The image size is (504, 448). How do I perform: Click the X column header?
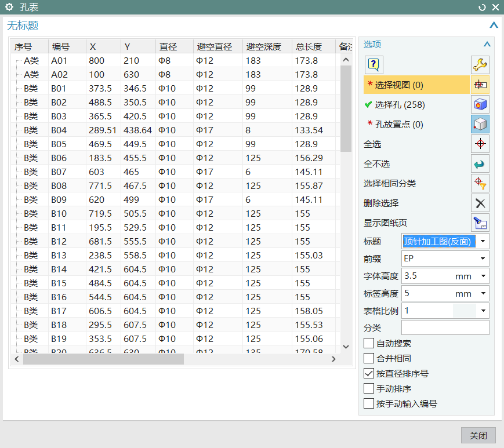pos(103,46)
